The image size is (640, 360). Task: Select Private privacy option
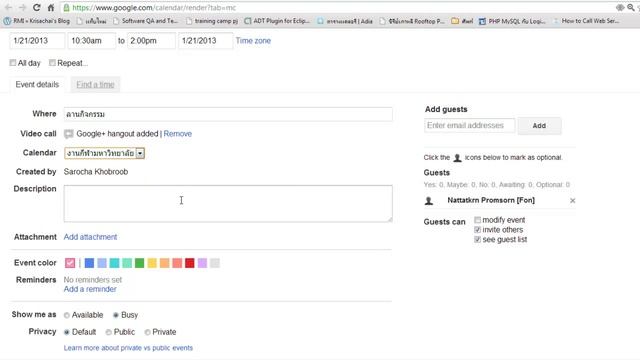[x=147, y=332]
